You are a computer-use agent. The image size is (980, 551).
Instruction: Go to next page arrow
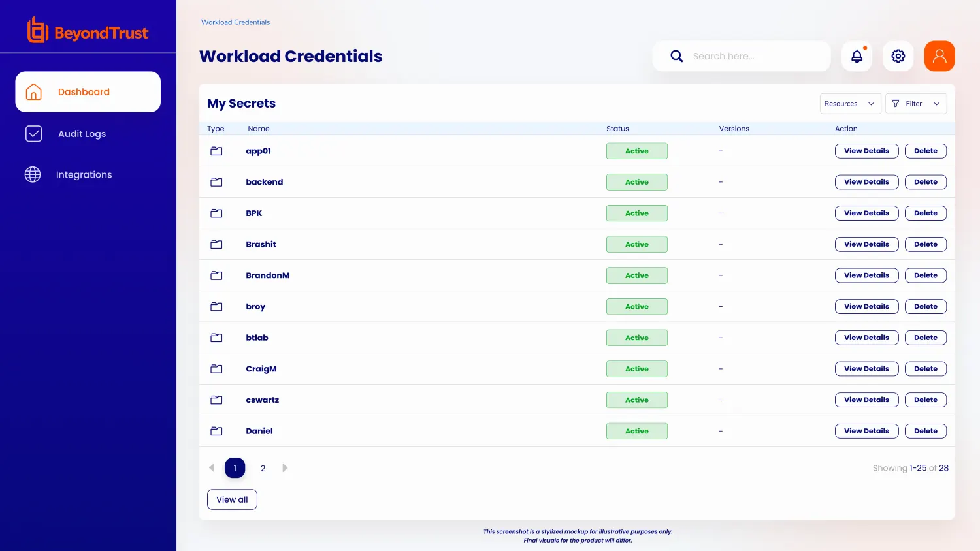pyautogui.click(x=285, y=468)
